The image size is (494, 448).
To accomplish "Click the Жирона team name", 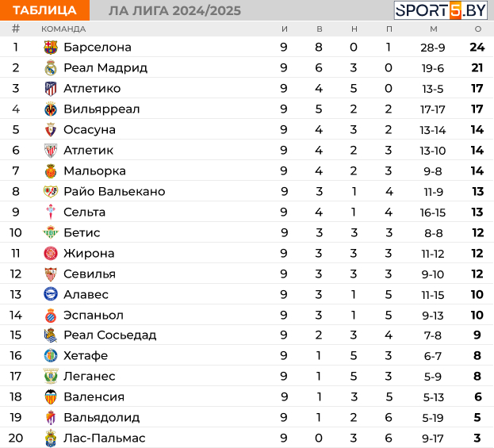I will pyautogui.click(x=89, y=254).
